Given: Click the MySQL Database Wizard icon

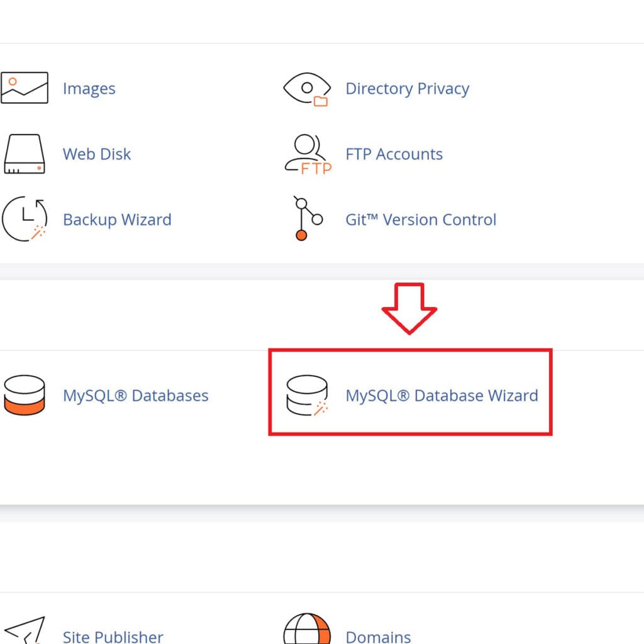Looking at the screenshot, I should click(x=307, y=396).
